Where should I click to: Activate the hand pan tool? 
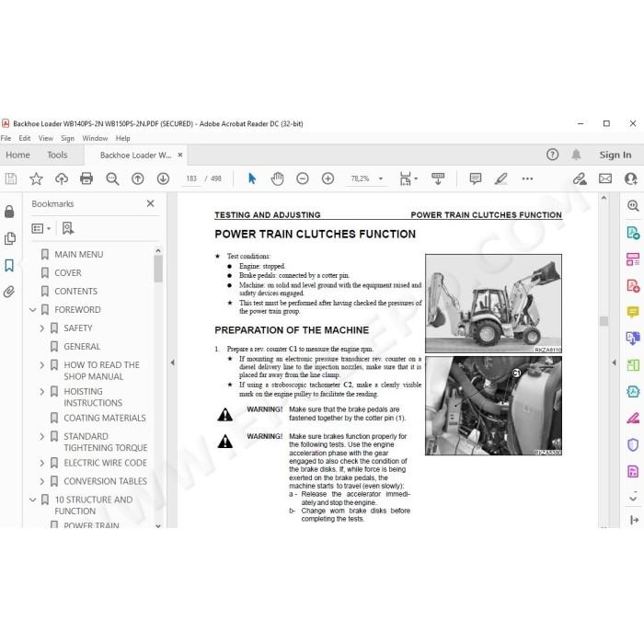tap(278, 178)
